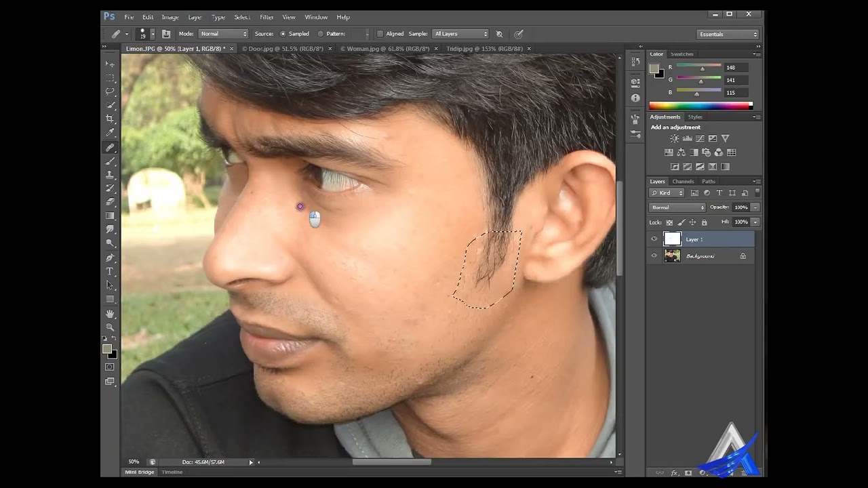Select the Eyedropper tool
Viewport: 868px width, 488px height.
[110, 133]
